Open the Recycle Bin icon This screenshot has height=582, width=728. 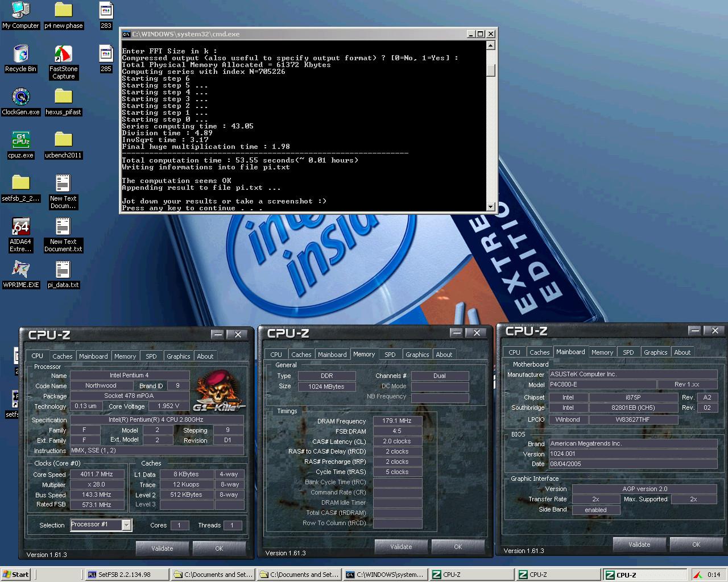[20, 59]
